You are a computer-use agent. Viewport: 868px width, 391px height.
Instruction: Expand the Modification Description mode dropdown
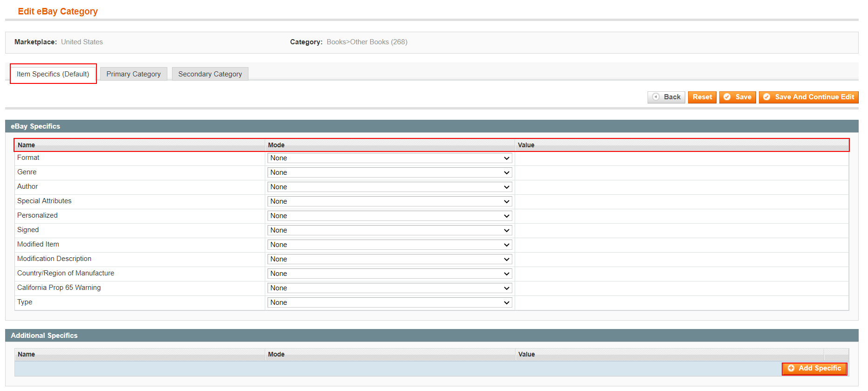coord(390,259)
